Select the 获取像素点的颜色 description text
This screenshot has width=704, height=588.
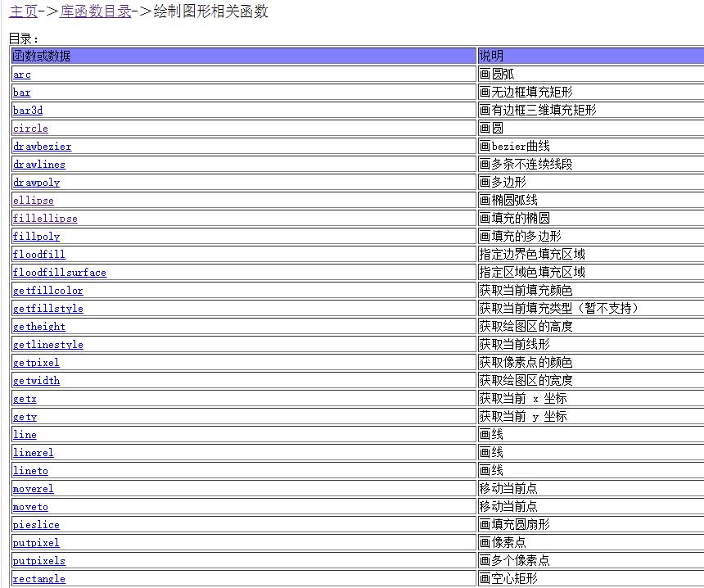point(526,362)
